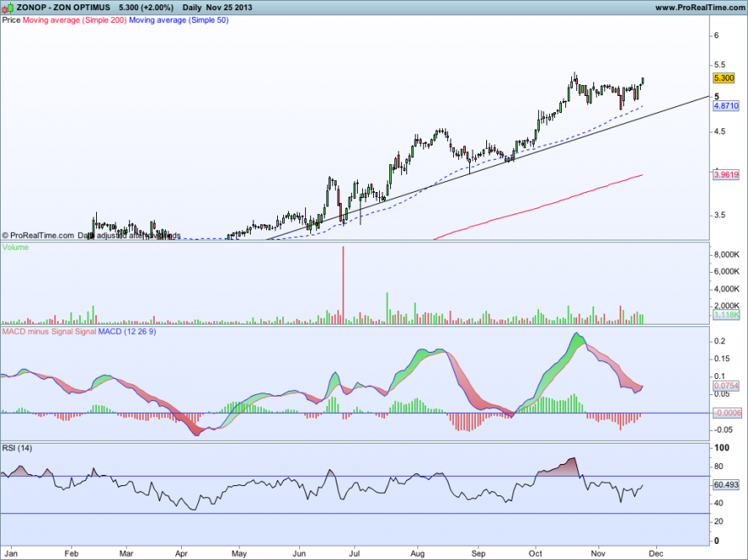Select Moving average (Simple 50) legend label
The image size is (748, 560).
pos(178,20)
